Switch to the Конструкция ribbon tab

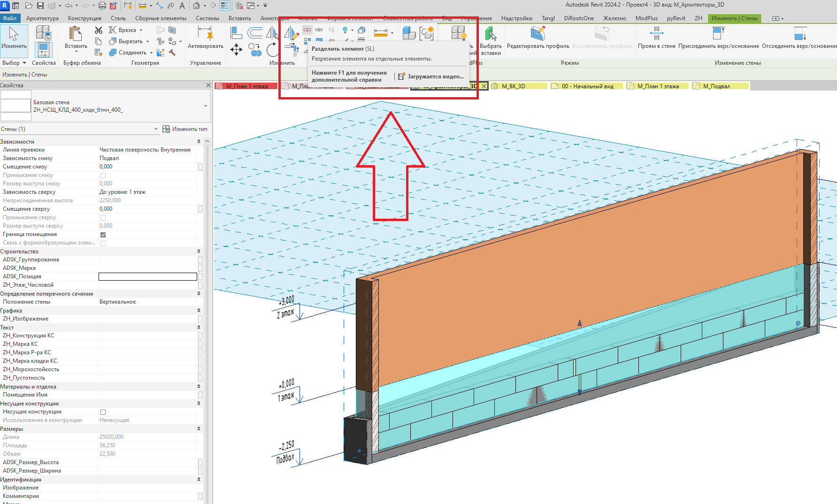pyautogui.click(x=84, y=18)
